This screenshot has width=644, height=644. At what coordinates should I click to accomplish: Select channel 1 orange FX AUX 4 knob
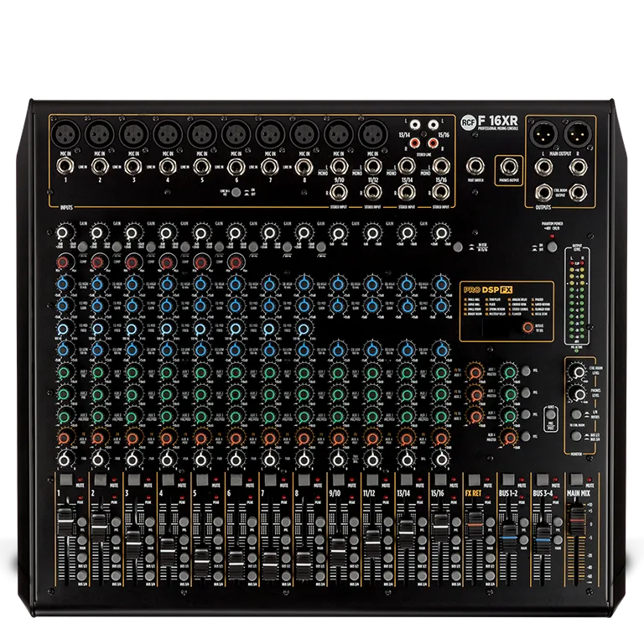tap(63, 438)
